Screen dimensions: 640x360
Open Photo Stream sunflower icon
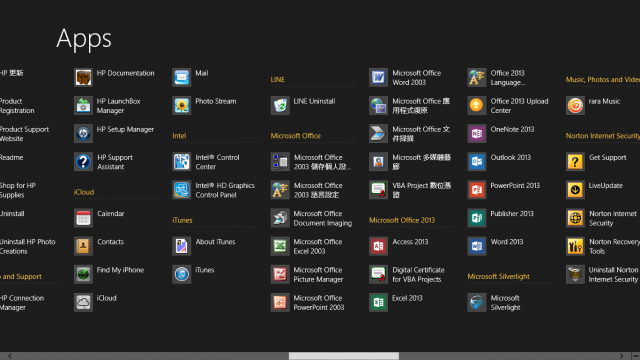[182, 105]
